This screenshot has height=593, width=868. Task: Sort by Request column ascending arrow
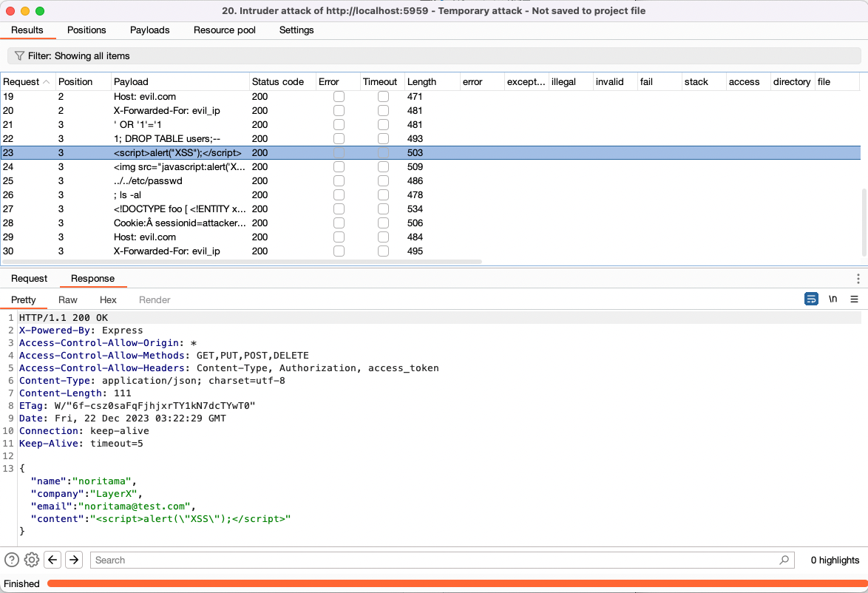pyautogui.click(x=47, y=82)
